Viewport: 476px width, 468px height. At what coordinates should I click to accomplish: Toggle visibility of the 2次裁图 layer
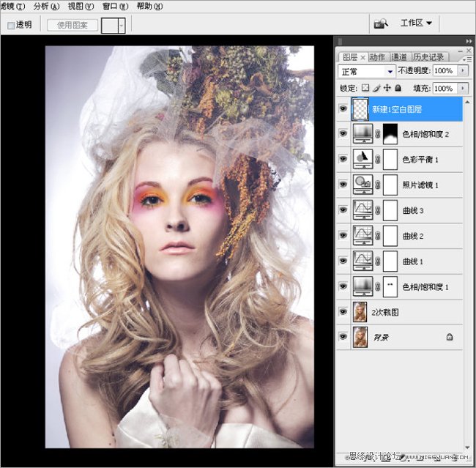click(343, 312)
